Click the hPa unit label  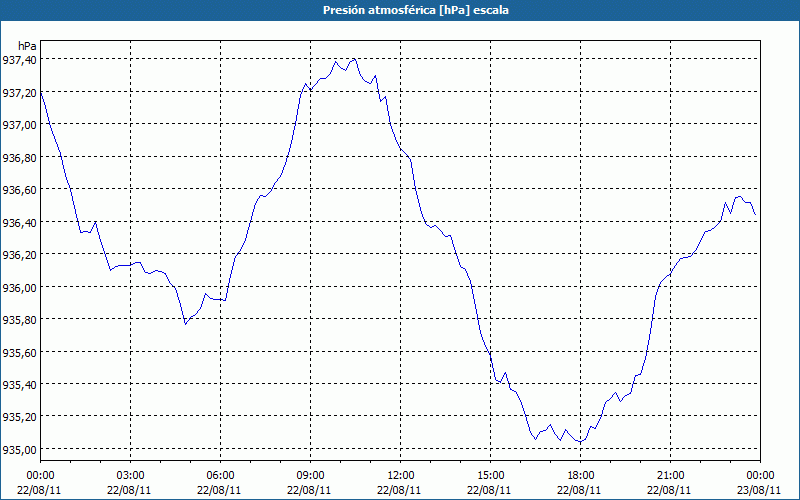(27, 46)
